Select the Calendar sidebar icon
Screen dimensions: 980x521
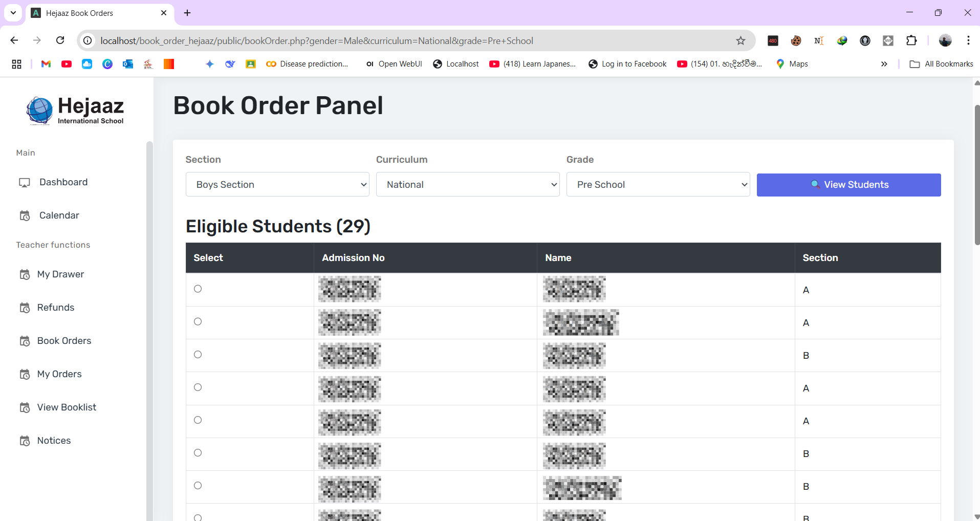[x=25, y=215]
